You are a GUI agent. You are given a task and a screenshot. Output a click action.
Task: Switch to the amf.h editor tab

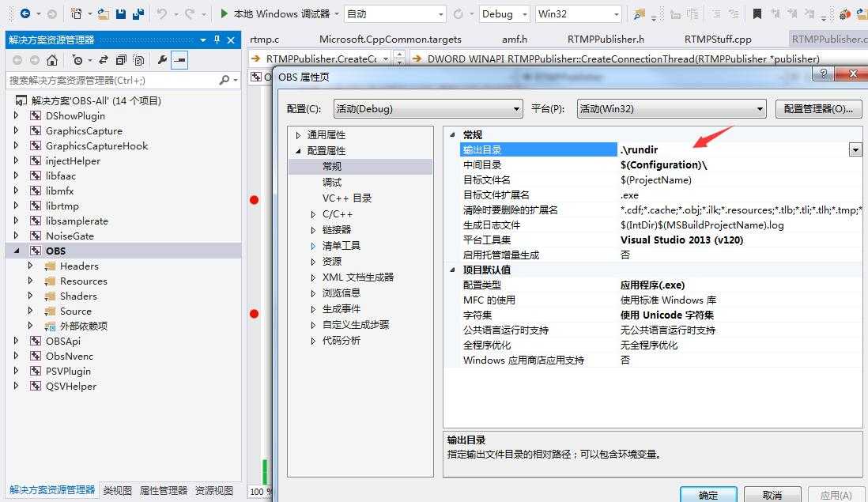point(515,40)
